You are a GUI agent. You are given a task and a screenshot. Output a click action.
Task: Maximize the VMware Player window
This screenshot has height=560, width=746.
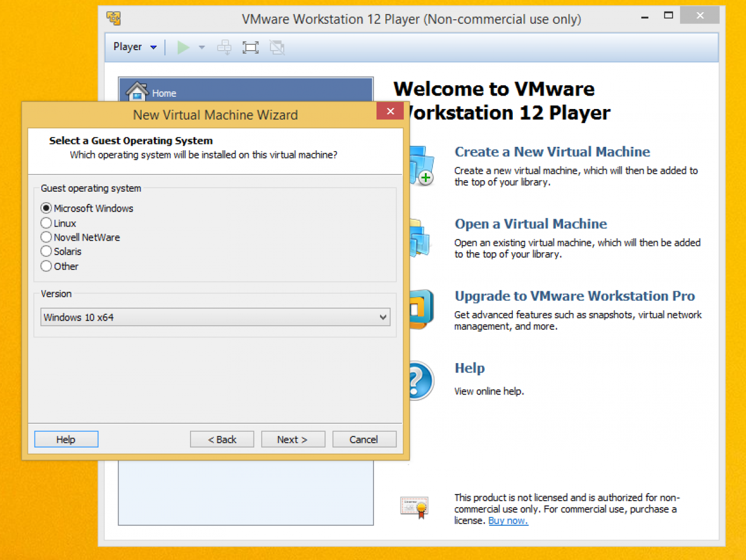pos(668,16)
